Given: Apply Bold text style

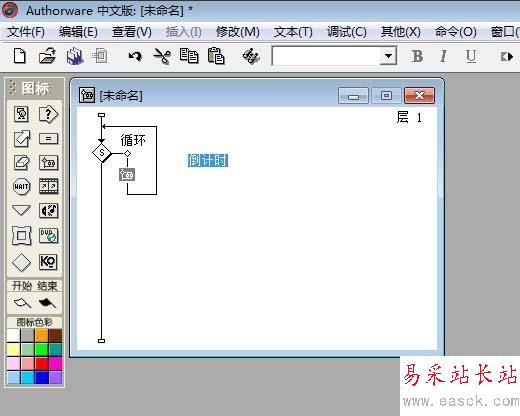Looking at the screenshot, I should pyautogui.click(x=417, y=56).
